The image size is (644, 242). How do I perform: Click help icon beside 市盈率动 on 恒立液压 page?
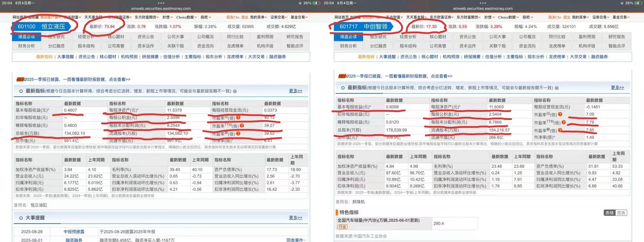click(x=238, y=118)
